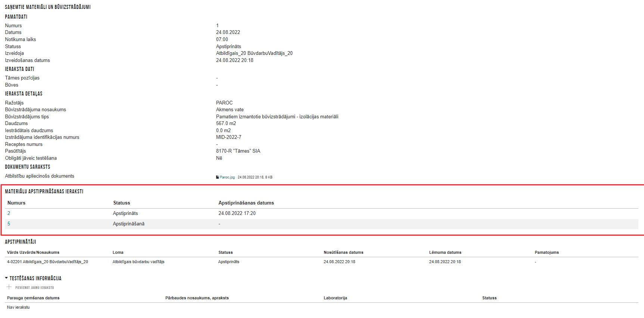Select the Nē testing requirement value
This screenshot has height=318, width=644.
point(219,158)
